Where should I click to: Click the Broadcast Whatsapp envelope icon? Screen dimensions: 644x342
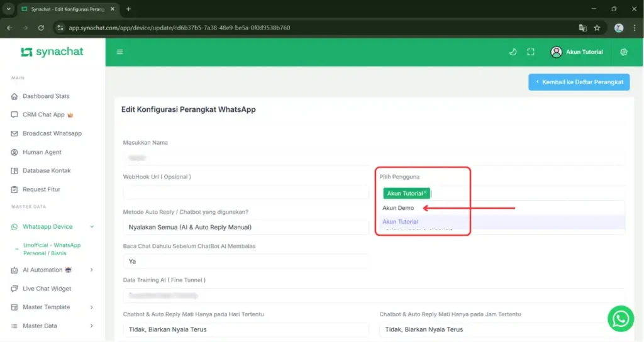point(14,133)
